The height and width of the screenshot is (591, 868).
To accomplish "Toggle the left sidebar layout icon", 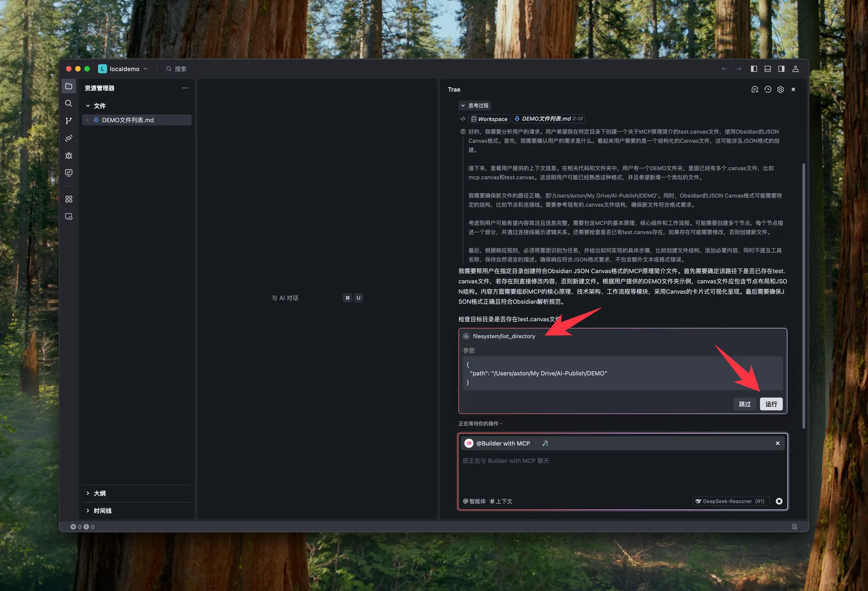I will coord(754,69).
